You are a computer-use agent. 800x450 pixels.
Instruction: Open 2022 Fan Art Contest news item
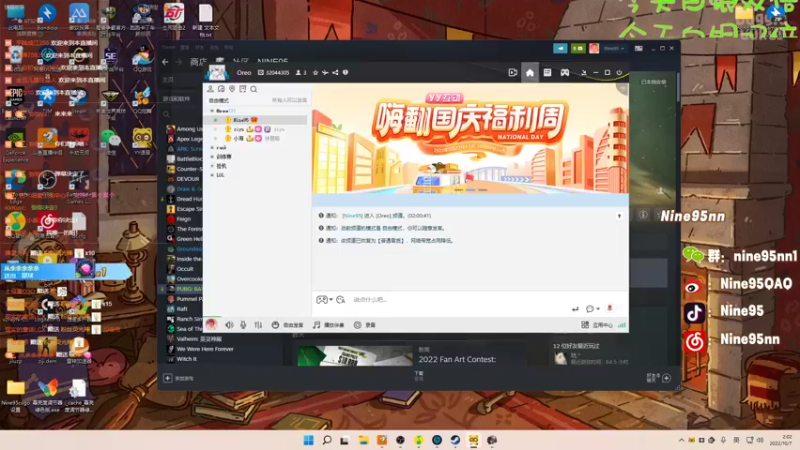[x=457, y=359]
